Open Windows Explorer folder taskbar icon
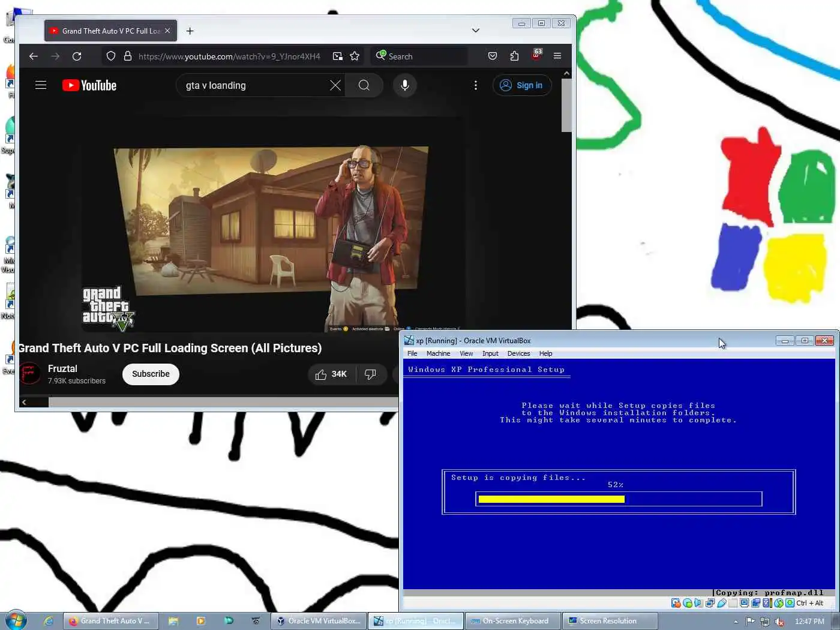840x630 pixels. point(173,621)
